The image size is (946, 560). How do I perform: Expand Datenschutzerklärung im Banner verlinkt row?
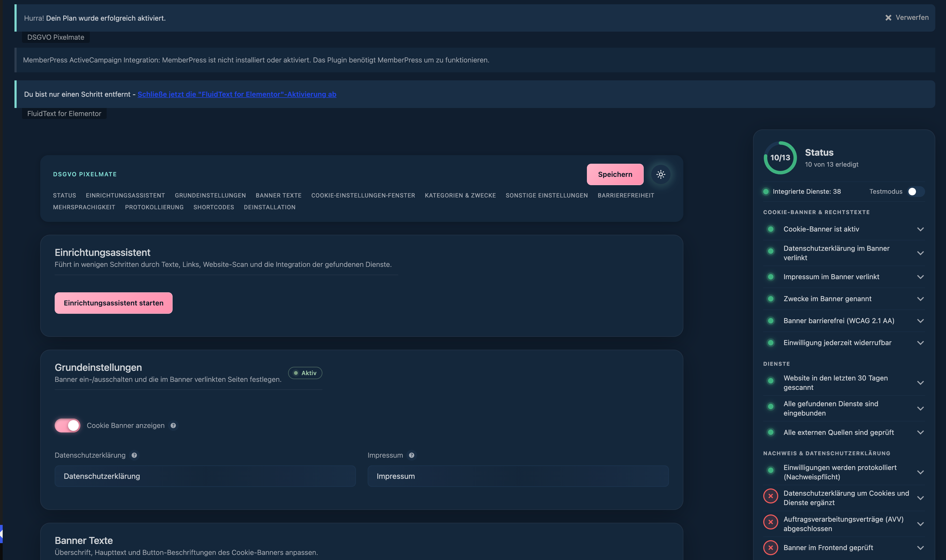(x=920, y=253)
